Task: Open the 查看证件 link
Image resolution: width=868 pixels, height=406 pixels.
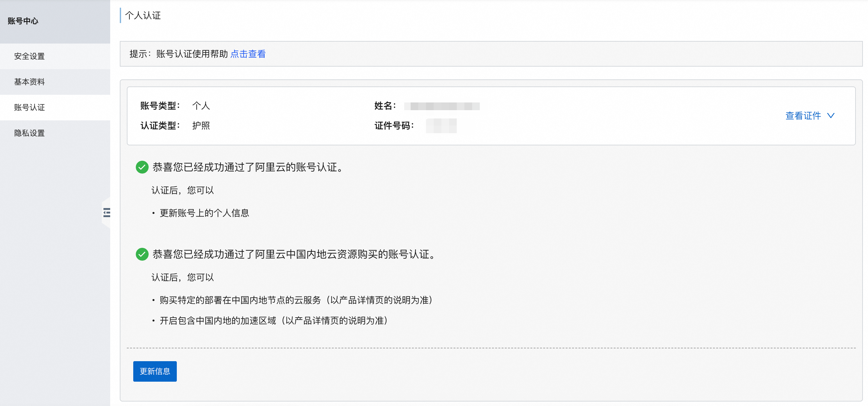Action: 803,116
